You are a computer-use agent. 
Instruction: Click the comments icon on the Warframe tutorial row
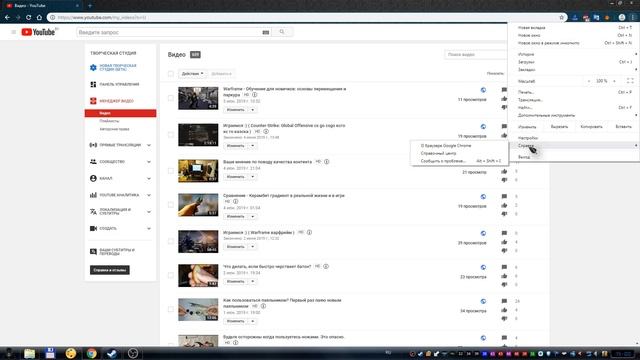click(504, 90)
